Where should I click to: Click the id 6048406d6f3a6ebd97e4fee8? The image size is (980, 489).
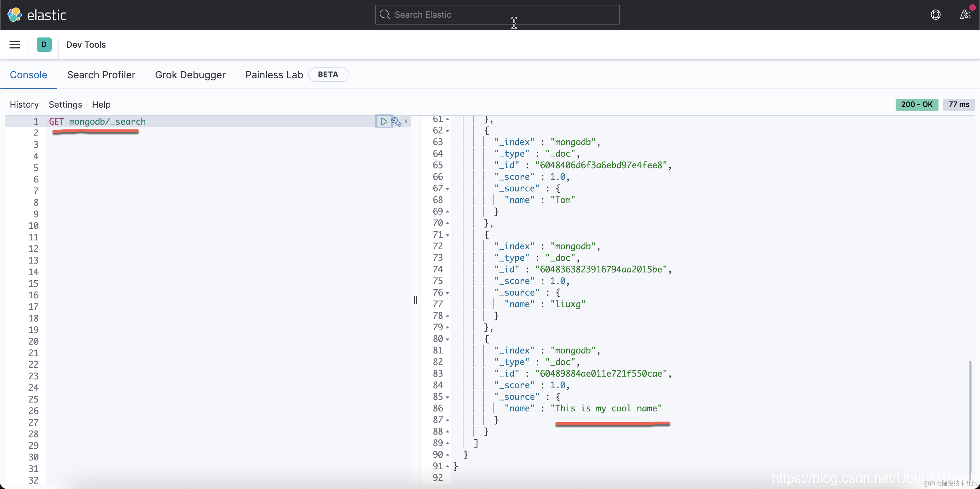601,165
